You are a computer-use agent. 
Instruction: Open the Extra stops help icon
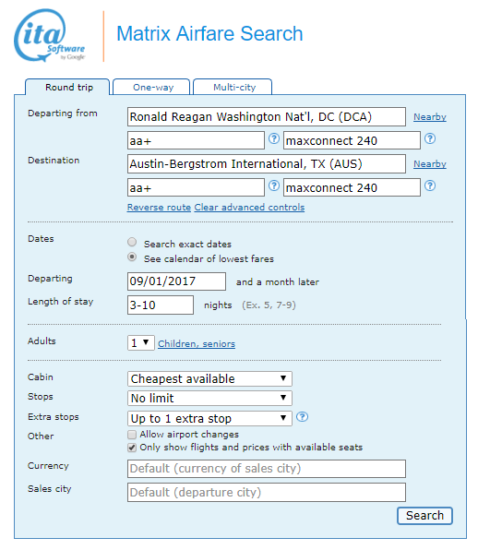302,417
